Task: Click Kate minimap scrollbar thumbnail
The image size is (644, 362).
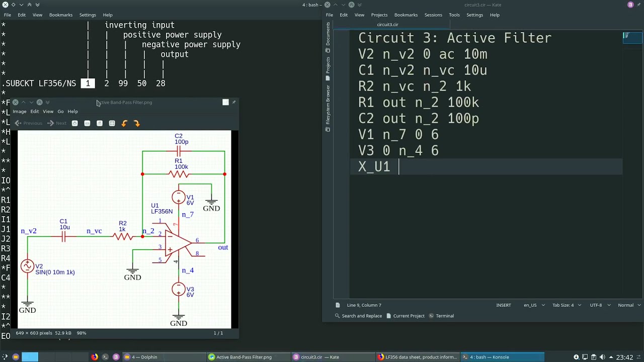Action: click(633, 38)
